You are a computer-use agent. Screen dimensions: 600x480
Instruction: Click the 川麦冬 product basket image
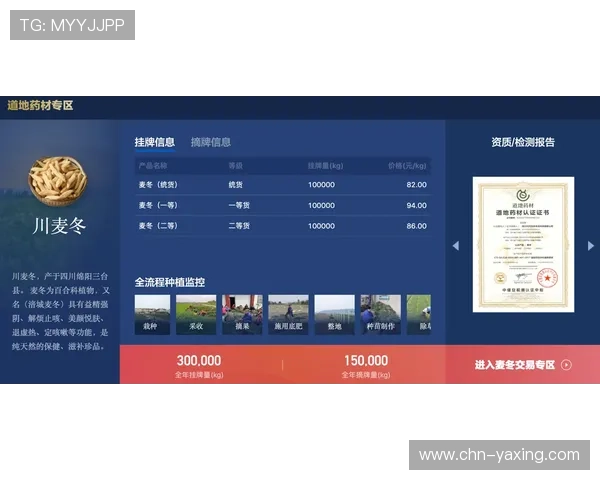[x=58, y=180]
